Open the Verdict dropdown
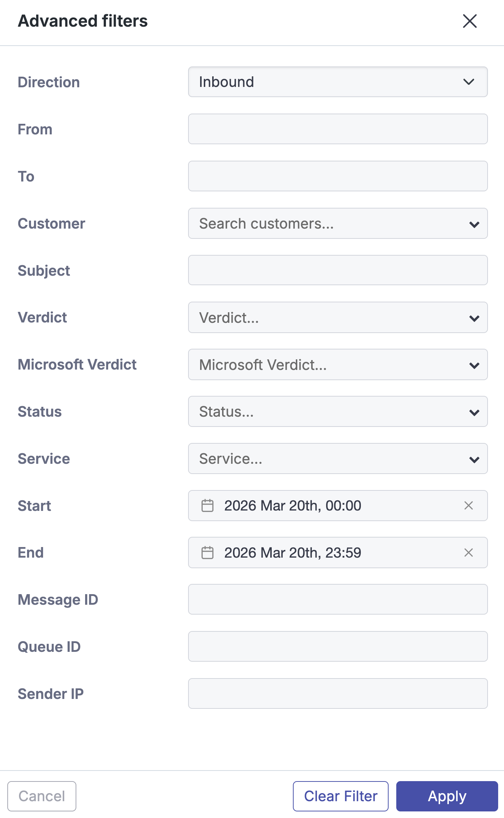Screen dimensions: 504x818 (337, 318)
